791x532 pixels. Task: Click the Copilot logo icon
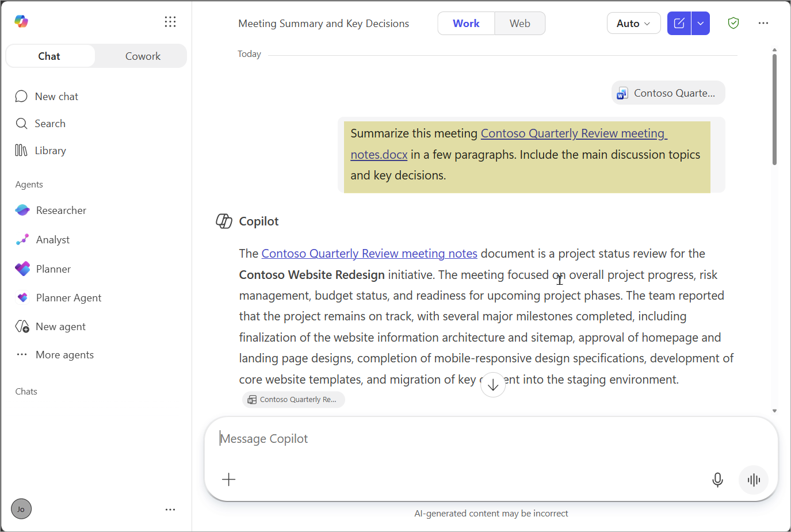pyautogui.click(x=21, y=22)
